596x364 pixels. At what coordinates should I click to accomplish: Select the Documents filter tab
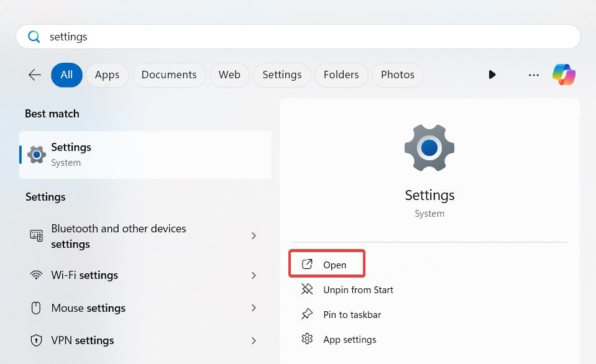tap(168, 75)
